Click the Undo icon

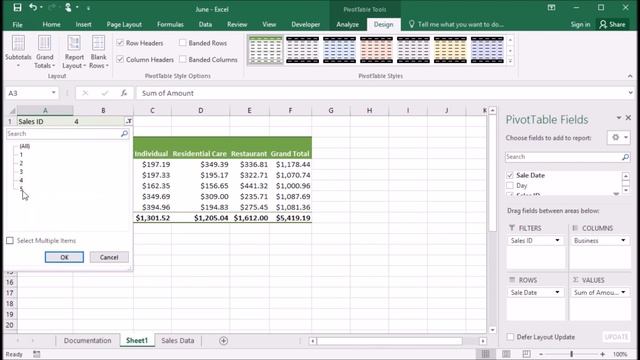click(x=33, y=7)
